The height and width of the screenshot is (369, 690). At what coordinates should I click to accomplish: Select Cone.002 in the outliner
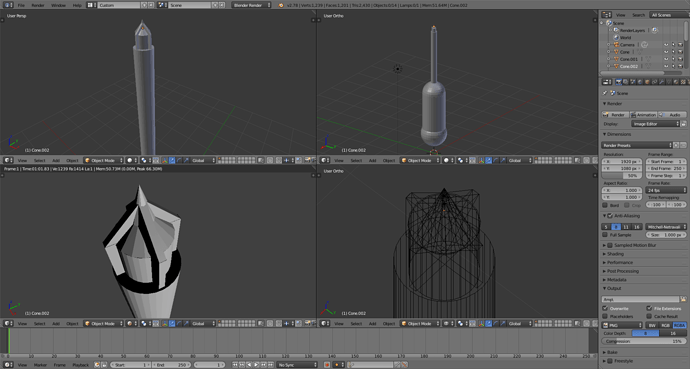(x=629, y=66)
